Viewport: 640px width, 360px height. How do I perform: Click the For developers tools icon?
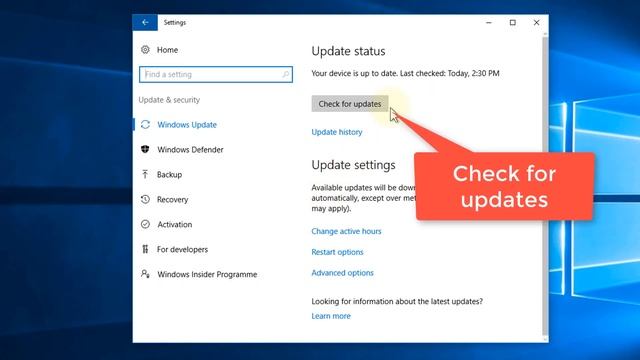pyautogui.click(x=145, y=249)
